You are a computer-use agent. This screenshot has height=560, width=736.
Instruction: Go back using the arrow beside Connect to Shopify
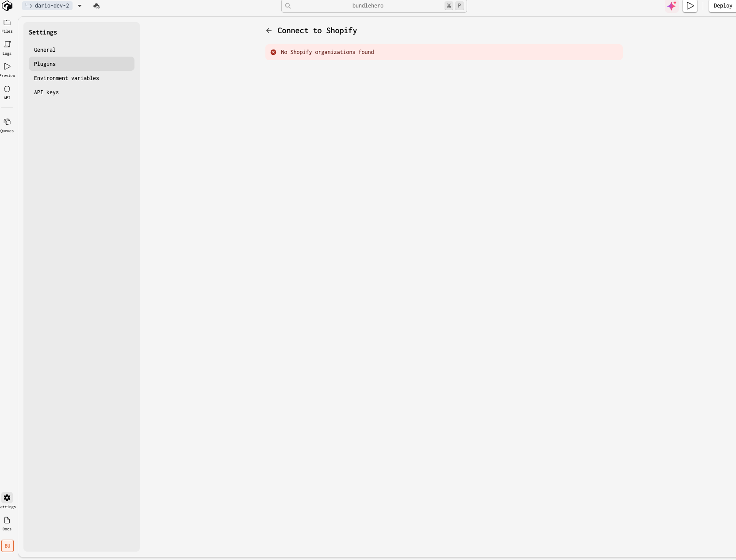(x=269, y=31)
